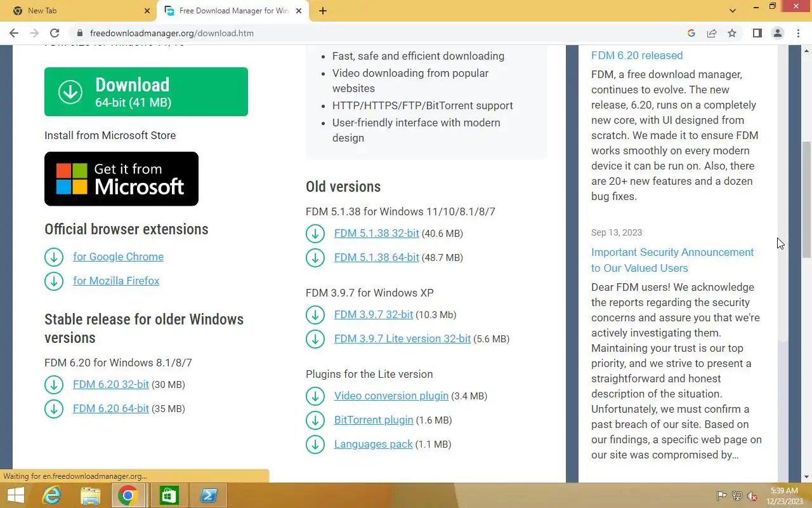Image resolution: width=812 pixels, height=508 pixels.
Task: View site information lock icon
Action: tap(79, 33)
